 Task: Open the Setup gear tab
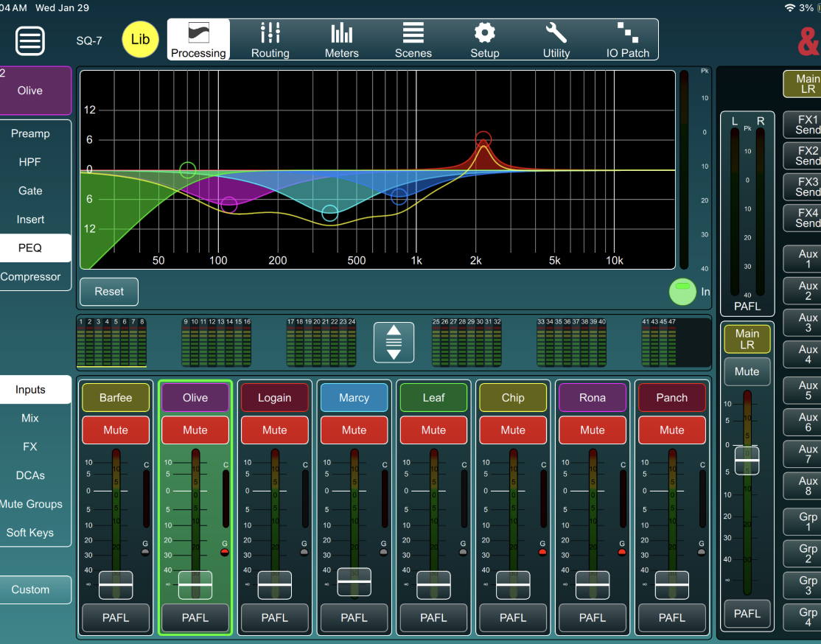coord(485,40)
